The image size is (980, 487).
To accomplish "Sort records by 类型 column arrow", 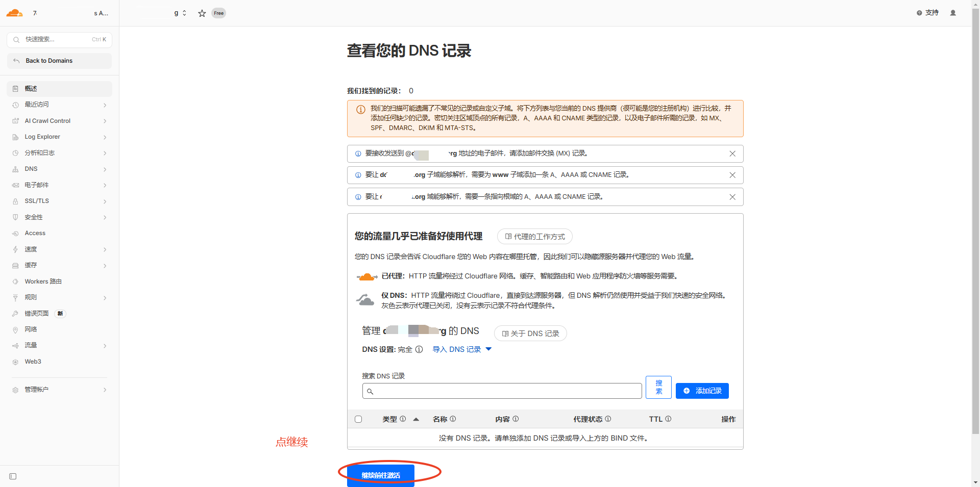I will pyautogui.click(x=416, y=419).
